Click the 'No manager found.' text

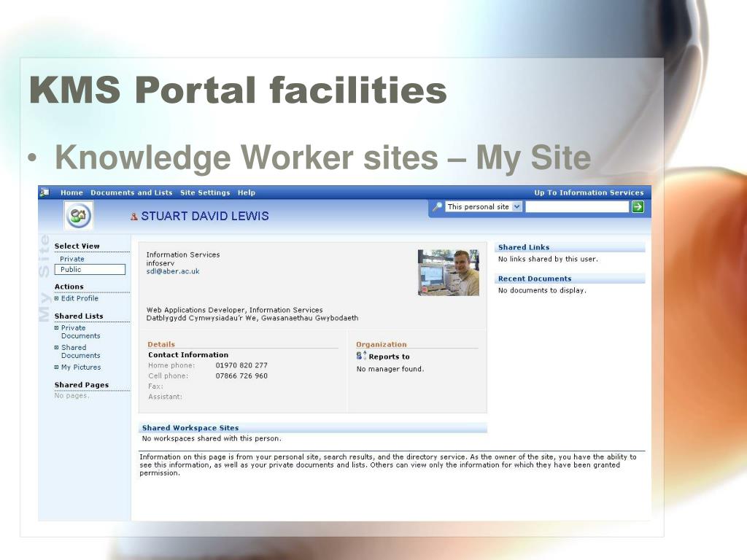(390, 369)
